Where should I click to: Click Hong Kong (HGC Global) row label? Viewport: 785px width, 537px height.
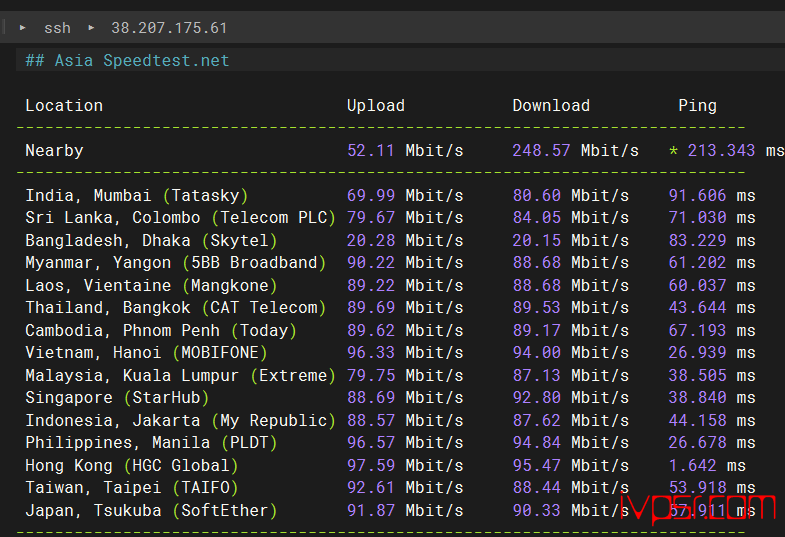(132, 466)
